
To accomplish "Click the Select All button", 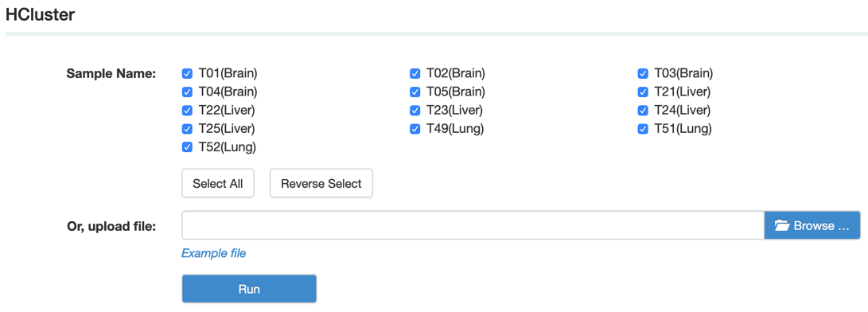I will [x=217, y=183].
